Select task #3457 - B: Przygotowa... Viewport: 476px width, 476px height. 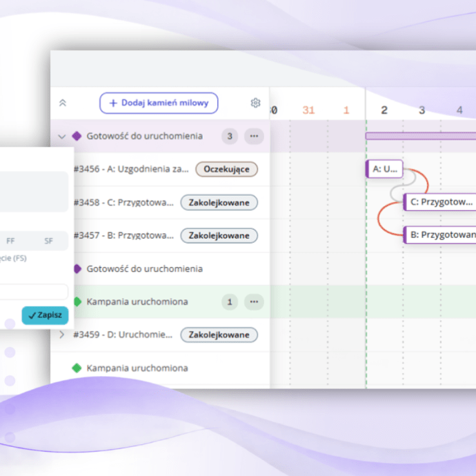(x=124, y=235)
